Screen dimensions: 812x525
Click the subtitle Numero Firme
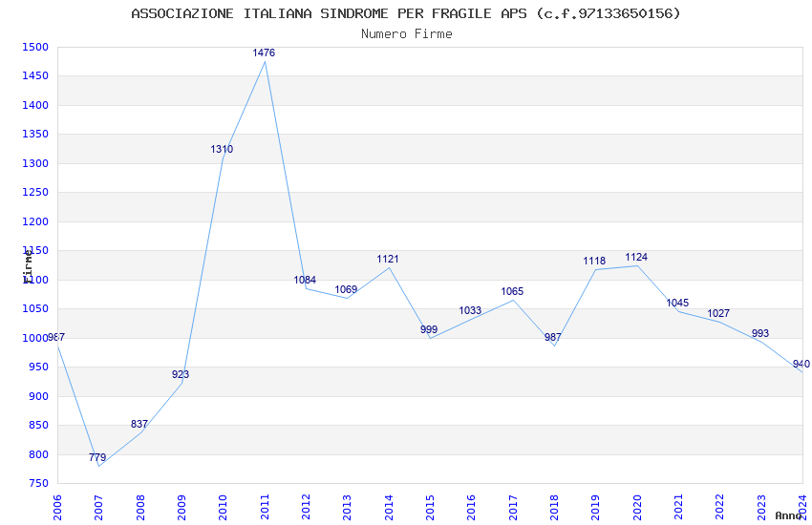407,33
